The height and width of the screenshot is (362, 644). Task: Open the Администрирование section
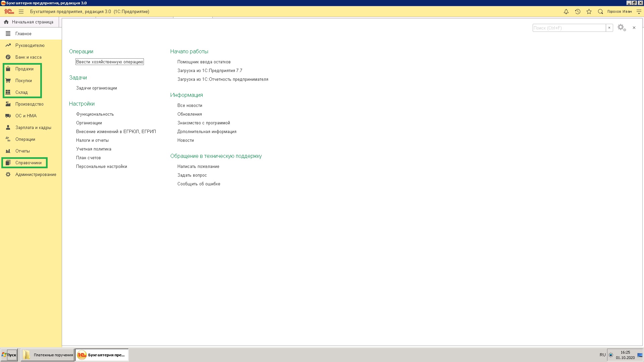tap(36, 175)
